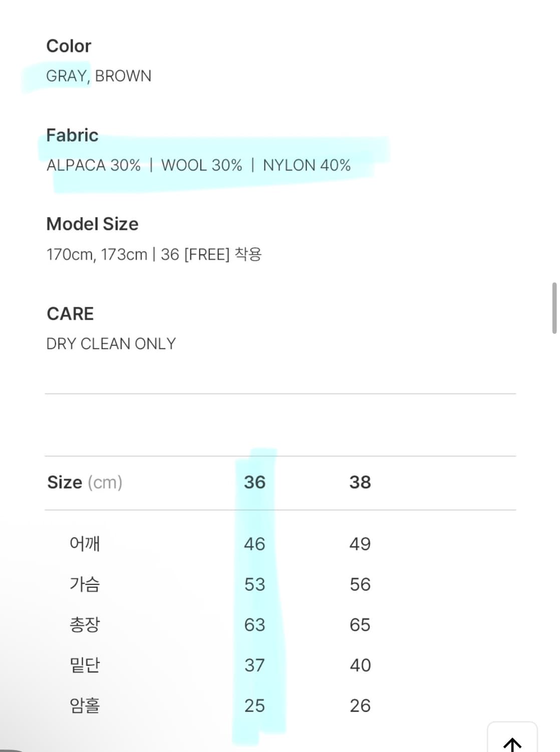
Task: Click the NYLON 40% fabric text
Action: [x=307, y=165]
